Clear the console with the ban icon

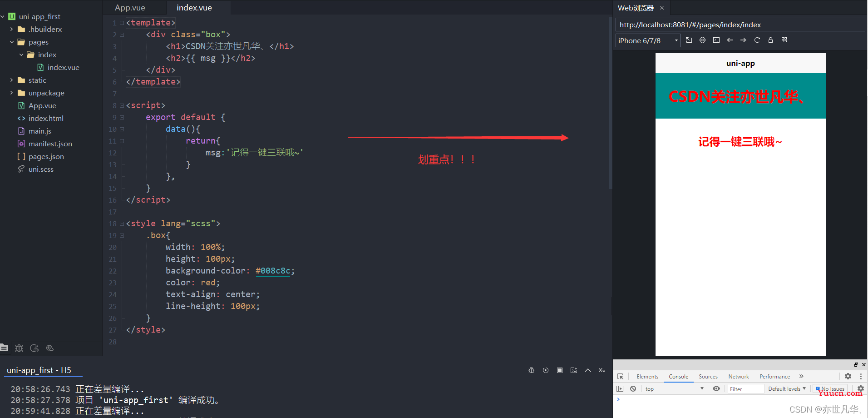633,388
